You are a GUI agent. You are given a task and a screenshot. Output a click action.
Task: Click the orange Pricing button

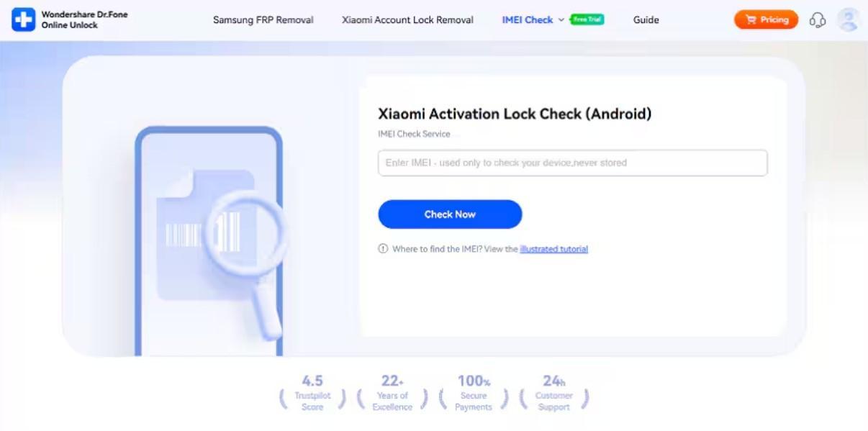(x=766, y=20)
